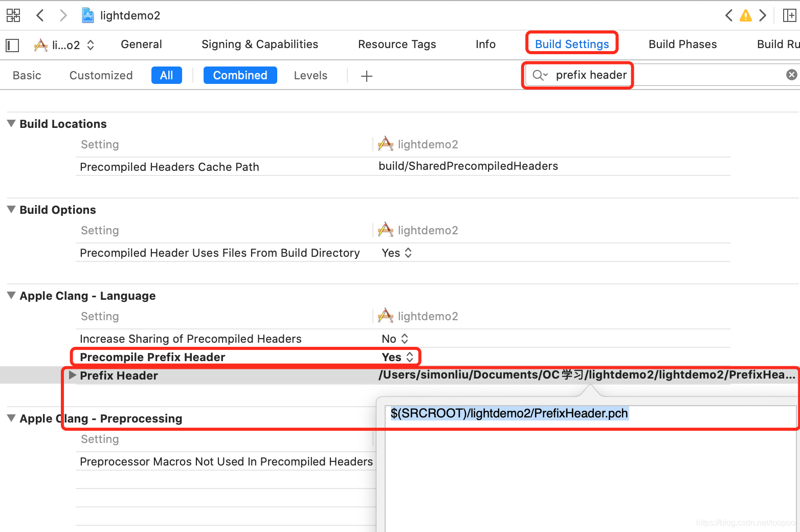This screenshot has height=532, width=800.
Task: Click lightdemo2 target icon in Build Locations
Action: click(386, 144)
